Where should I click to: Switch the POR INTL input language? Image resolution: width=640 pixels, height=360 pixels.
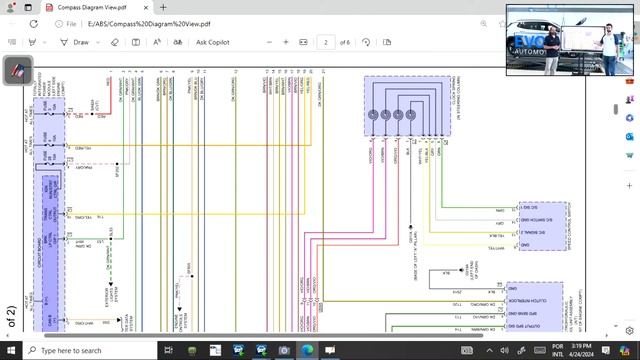click(558, 350)
